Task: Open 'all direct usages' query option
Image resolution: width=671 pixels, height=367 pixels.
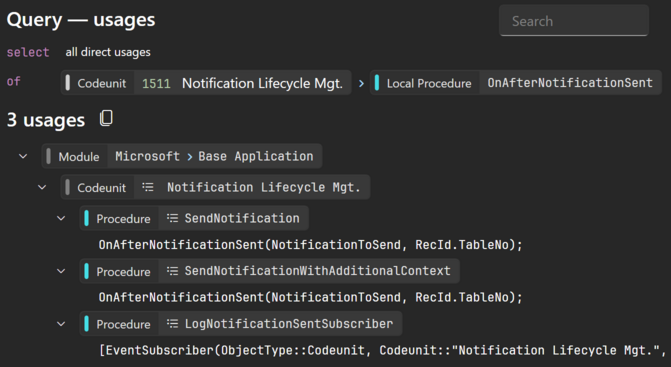Action: click(x=108, y=52)
